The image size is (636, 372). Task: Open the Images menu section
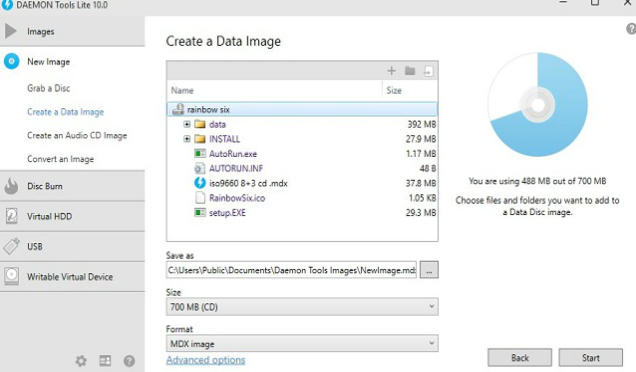pyautogui.click(x=72, y=31)
